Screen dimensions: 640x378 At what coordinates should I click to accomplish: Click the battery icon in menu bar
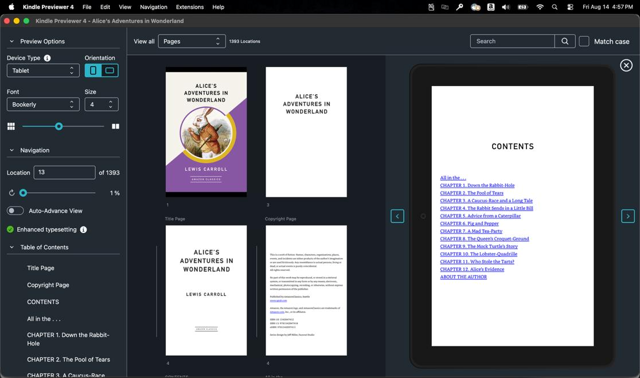point(523,7)
